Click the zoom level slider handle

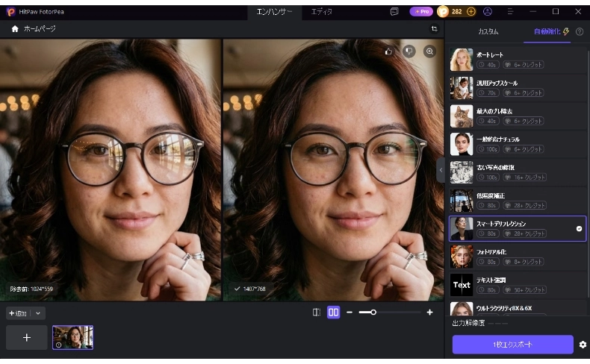click(373, 313)
